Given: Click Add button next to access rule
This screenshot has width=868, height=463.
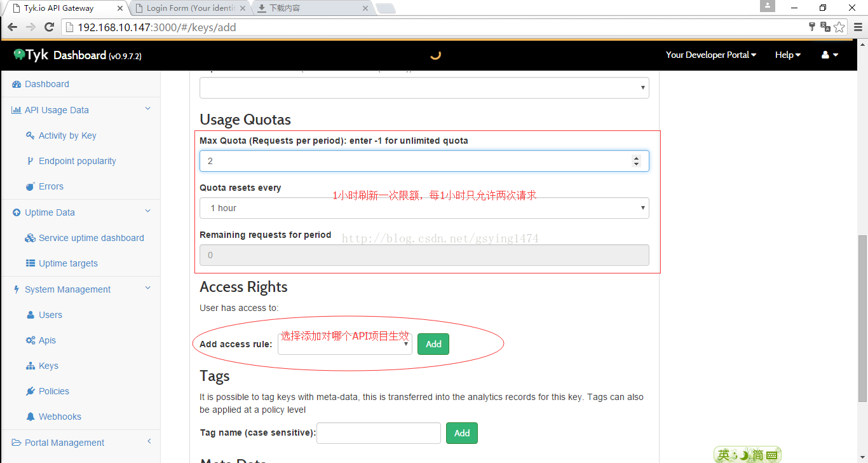Looking at the screenshot, I should tap(433, 344).
